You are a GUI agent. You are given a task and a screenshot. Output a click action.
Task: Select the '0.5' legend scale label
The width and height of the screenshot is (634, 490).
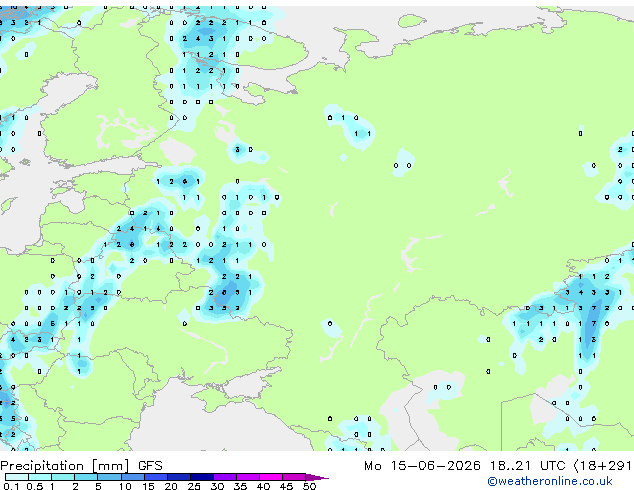click(x=34, y=486)
